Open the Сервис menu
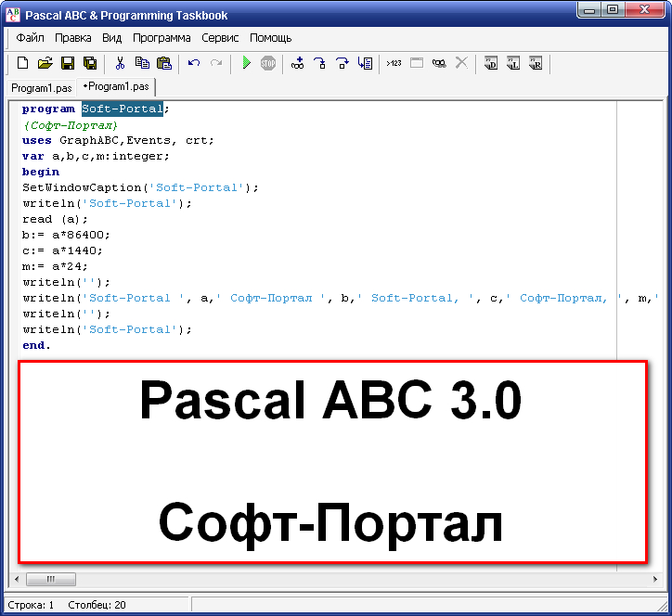Image resolution: width=672 pixels, height=616 pixels. point(220,38)
